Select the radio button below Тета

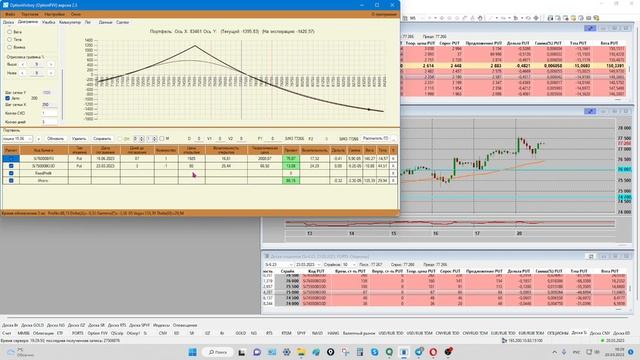point(9,47)
